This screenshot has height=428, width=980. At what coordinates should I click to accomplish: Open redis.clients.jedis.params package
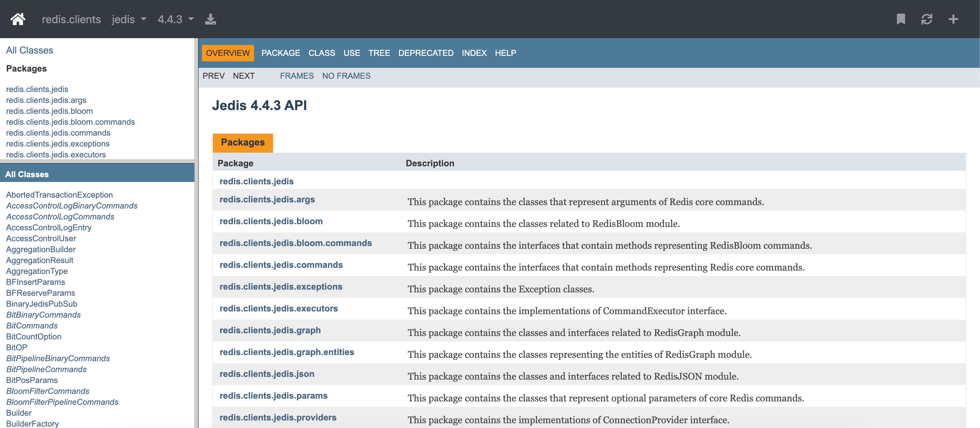[x=273, y=396]
